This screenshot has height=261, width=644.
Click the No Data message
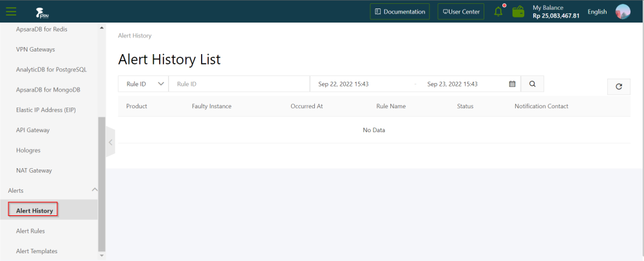click(x=374, y=130)
